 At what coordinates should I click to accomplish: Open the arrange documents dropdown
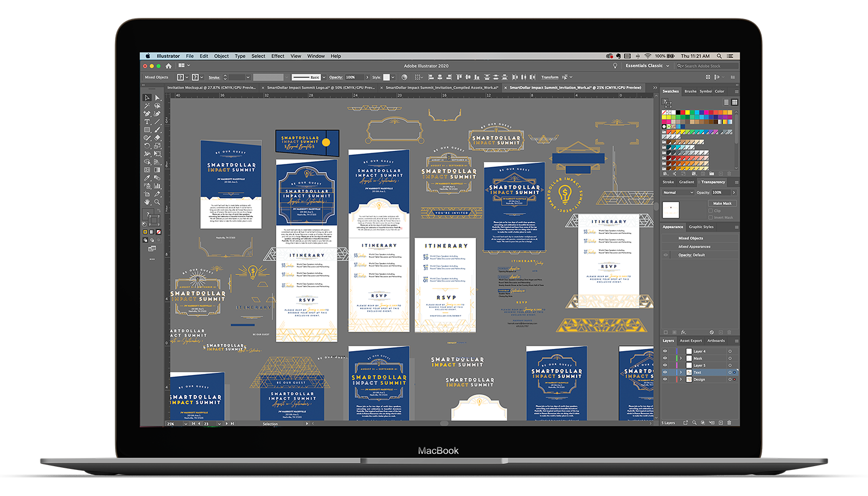184,66
